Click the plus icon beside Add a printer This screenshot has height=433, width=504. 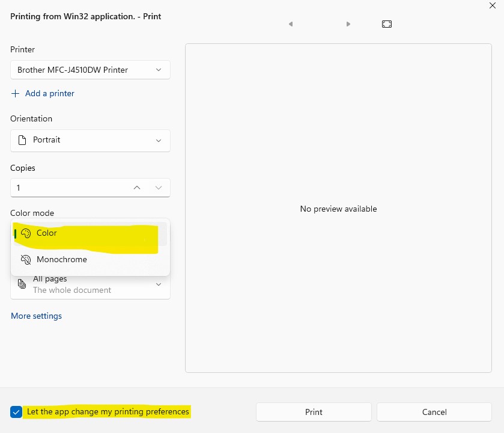(16, 94)
